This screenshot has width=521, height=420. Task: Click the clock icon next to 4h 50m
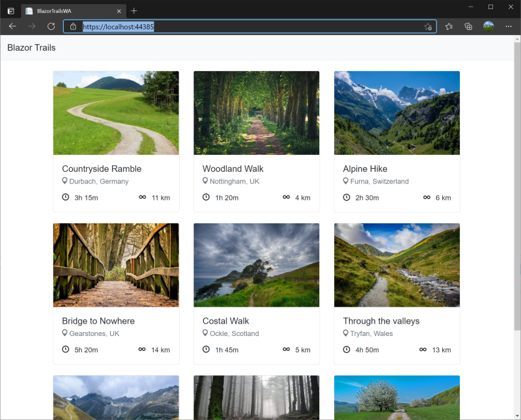pos(346,349)
